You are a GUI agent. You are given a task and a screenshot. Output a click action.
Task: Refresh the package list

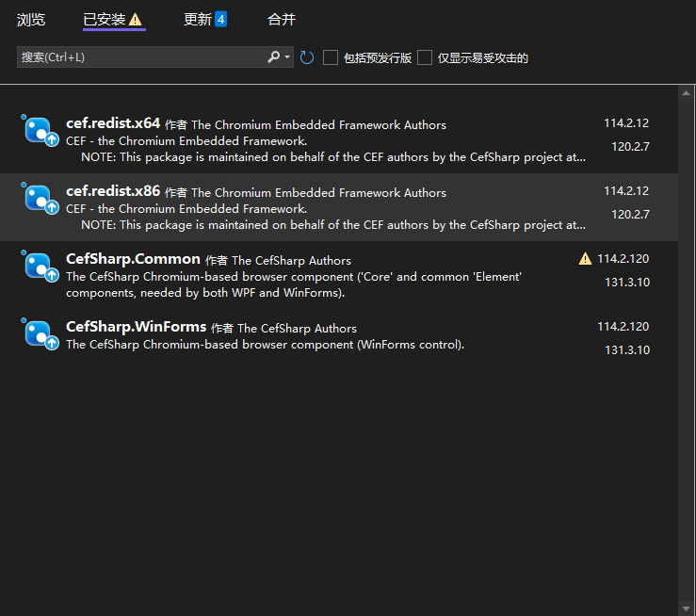307,57
